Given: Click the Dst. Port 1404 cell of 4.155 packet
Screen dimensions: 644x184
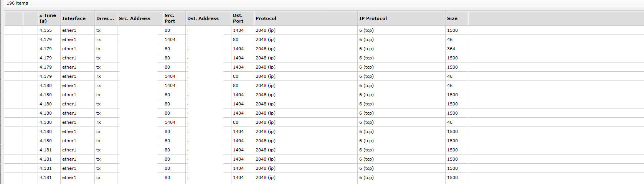Looking at the screenshot, I should pos(243,30).
